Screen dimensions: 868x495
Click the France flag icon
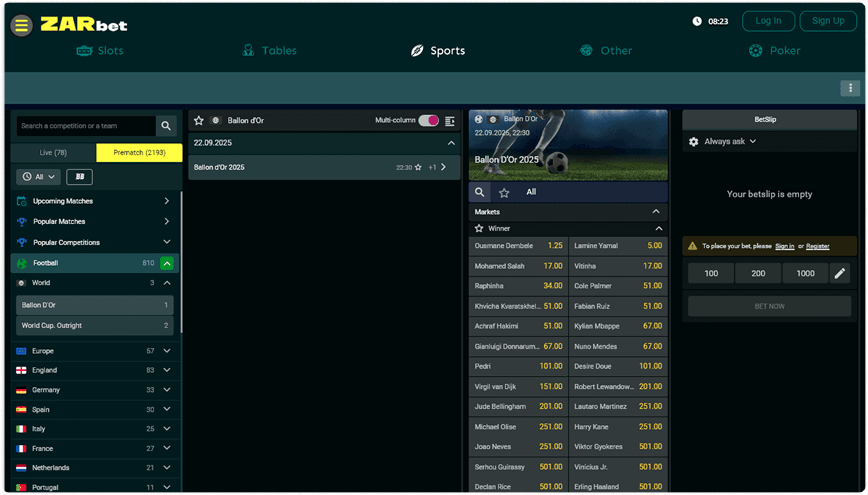coord(21,449)
